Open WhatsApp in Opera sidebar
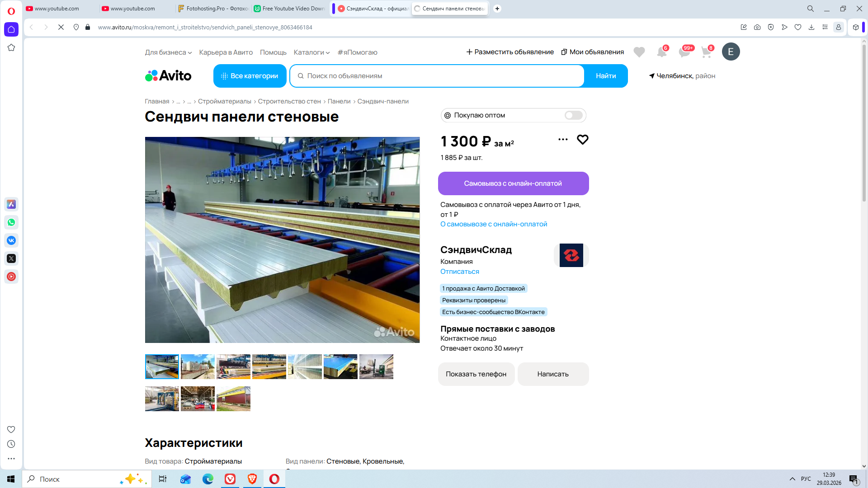868x488 pixels. coord(11,222)
